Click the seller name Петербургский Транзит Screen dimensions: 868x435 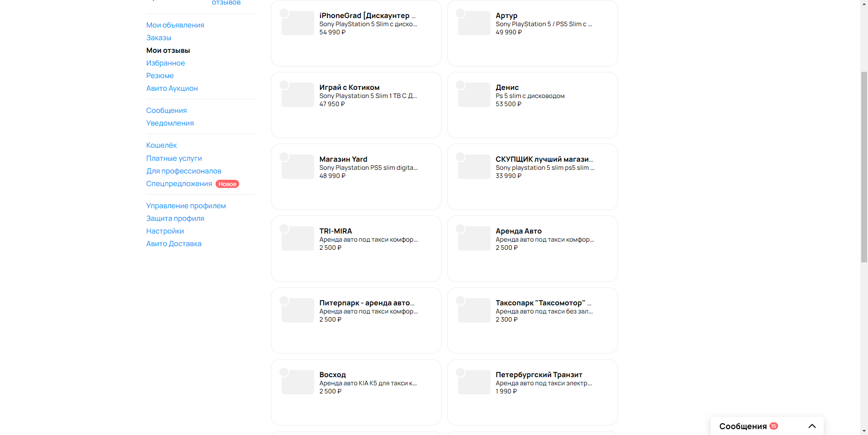click(x=539, y=375)
